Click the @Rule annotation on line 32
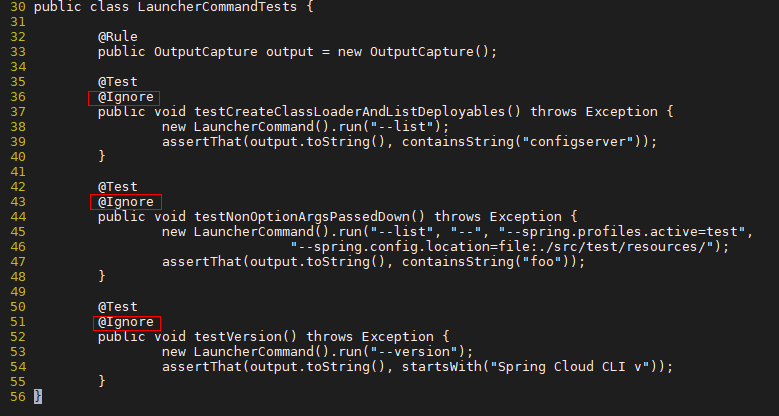 pos(118,37)
